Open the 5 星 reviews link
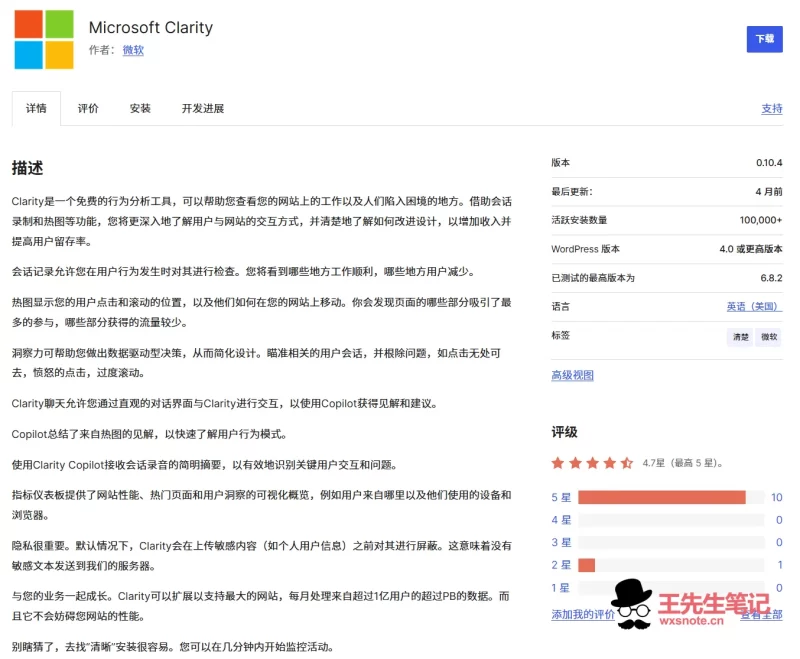 click(561, 497)
